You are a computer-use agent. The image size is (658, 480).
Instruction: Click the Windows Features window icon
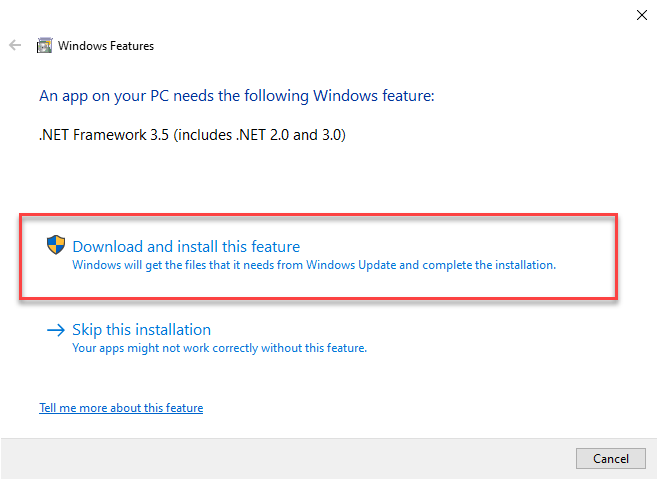(x=44, y=46)
